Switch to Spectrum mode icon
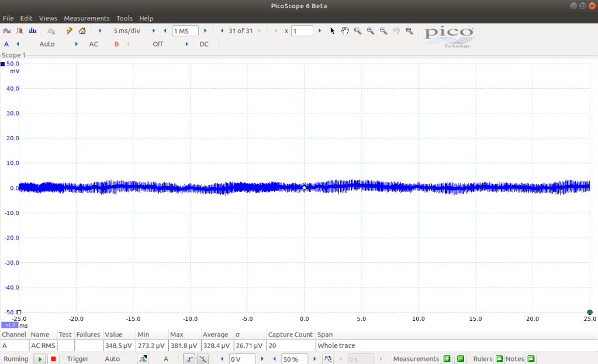598x364 pixels. (x=33, y=31)
